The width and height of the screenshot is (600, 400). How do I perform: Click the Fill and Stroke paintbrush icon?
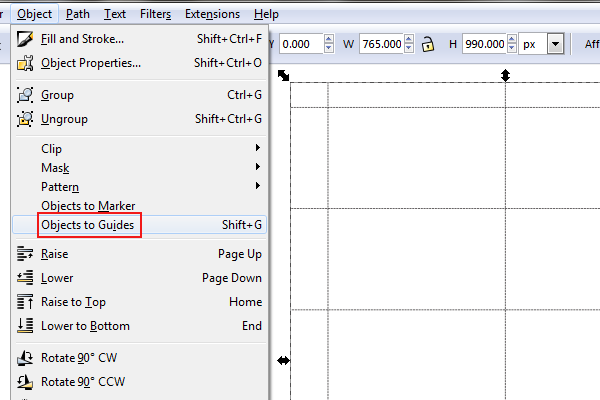pos(25,39)
